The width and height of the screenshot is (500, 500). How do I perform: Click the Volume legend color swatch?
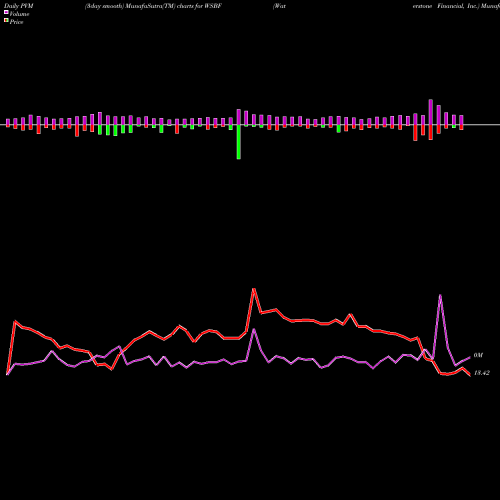point(6,12)
